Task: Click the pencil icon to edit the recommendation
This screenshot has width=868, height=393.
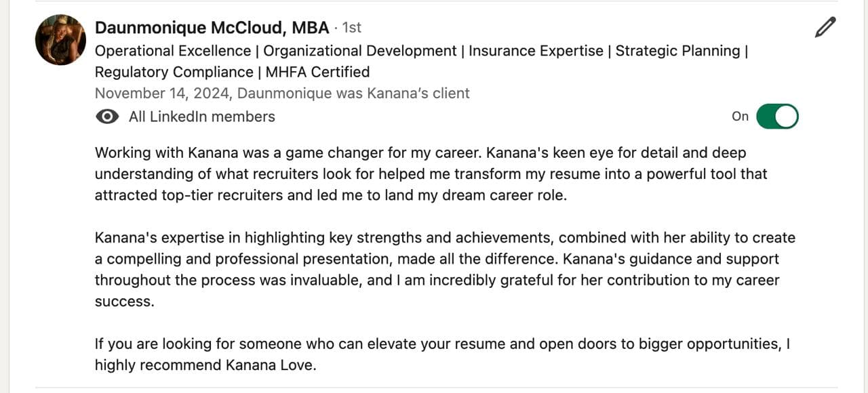Action: pos(824,27)
